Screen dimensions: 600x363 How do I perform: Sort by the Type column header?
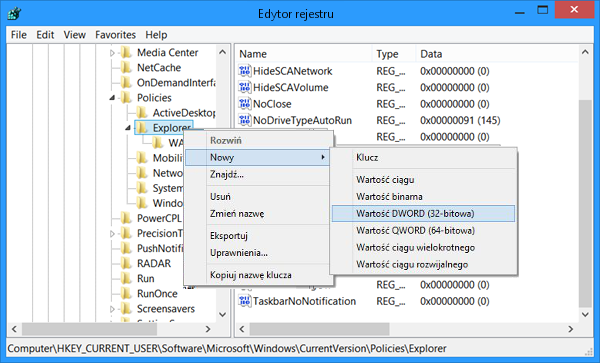394,54
